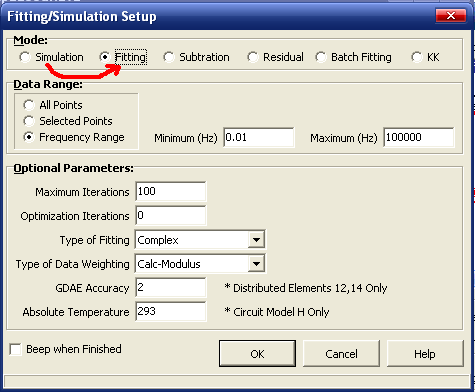Click the GDAE Accuracy field
The height and width of the screenshot is (392, 475).
[171, 288]
